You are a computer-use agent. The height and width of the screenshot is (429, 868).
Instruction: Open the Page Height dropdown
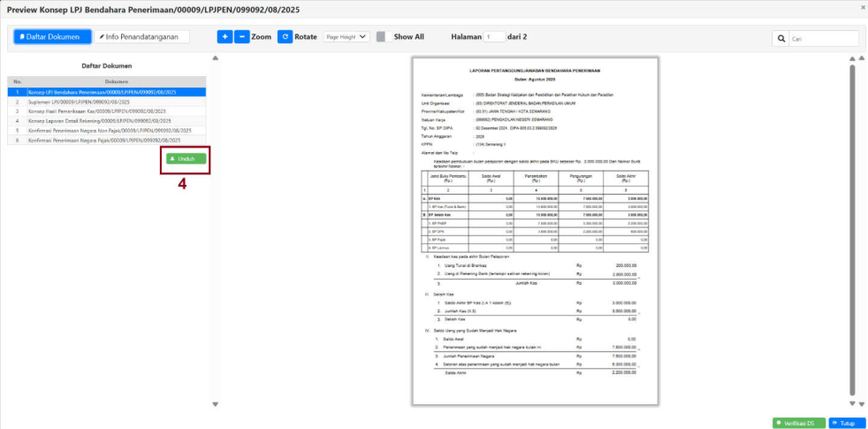(346, 37)
